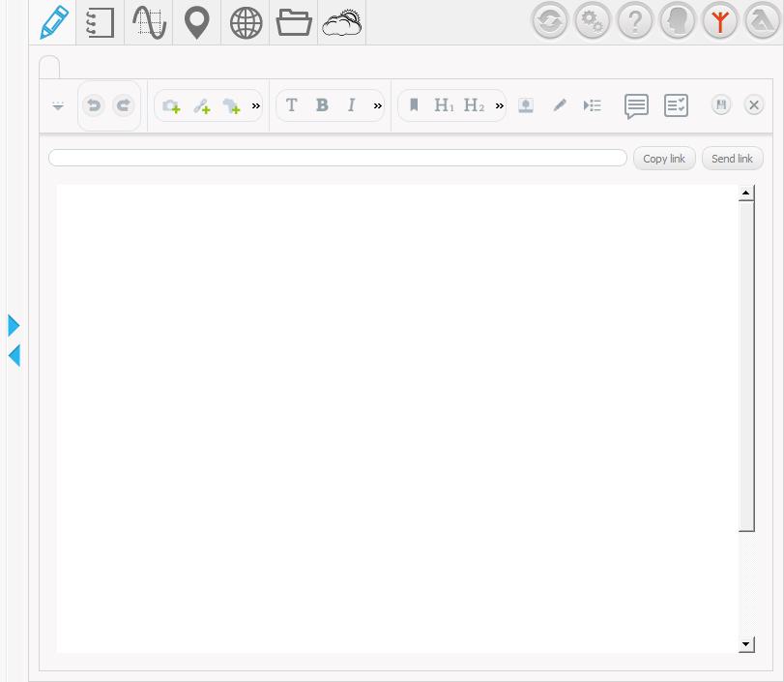
Task: Expand more text formatting options chevron
Action: click(x=378, y=105)
